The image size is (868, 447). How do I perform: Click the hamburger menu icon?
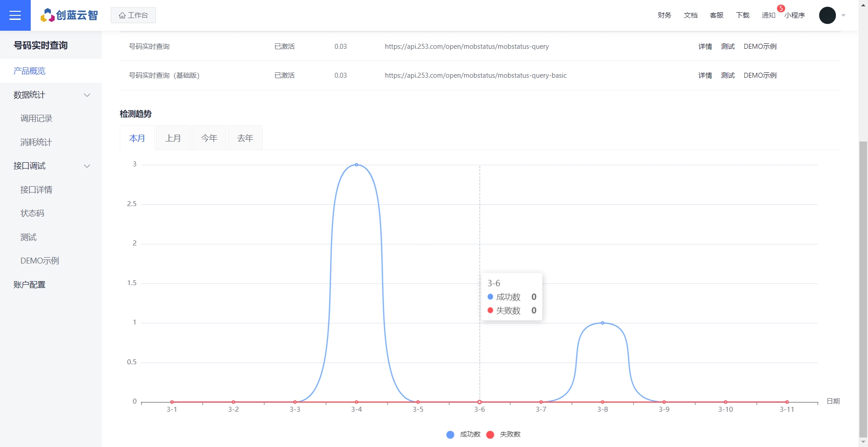tap(15, 15)
